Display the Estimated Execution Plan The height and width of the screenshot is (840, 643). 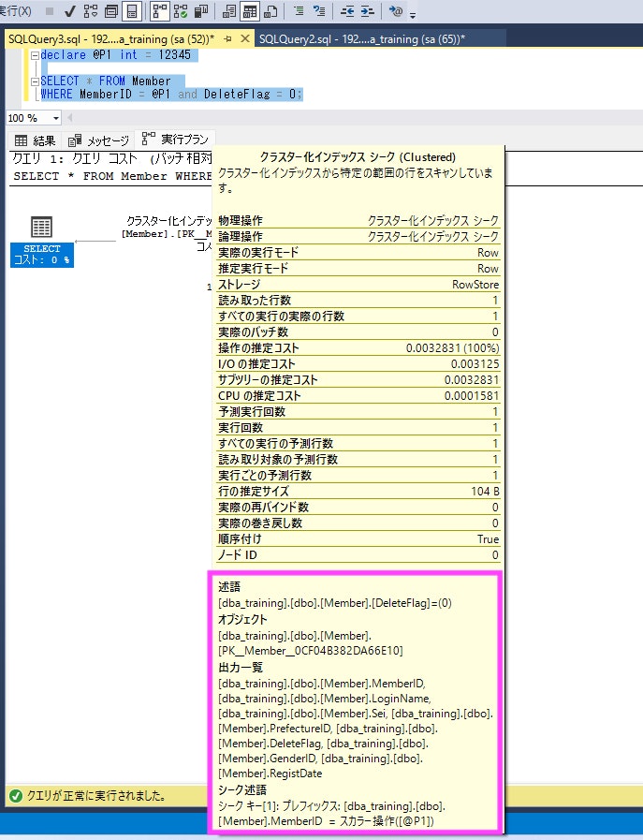coord(91,10)
